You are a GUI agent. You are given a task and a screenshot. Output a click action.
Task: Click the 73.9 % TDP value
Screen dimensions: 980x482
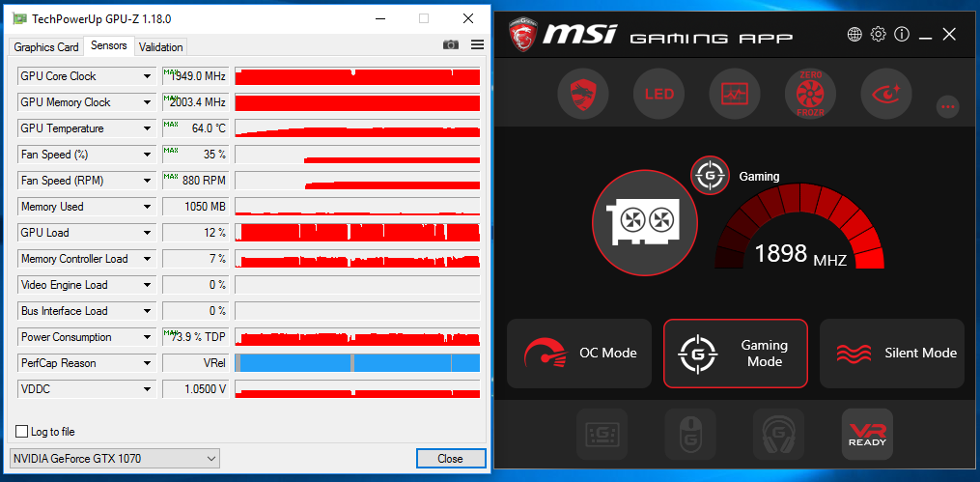[x=196, y=337]
